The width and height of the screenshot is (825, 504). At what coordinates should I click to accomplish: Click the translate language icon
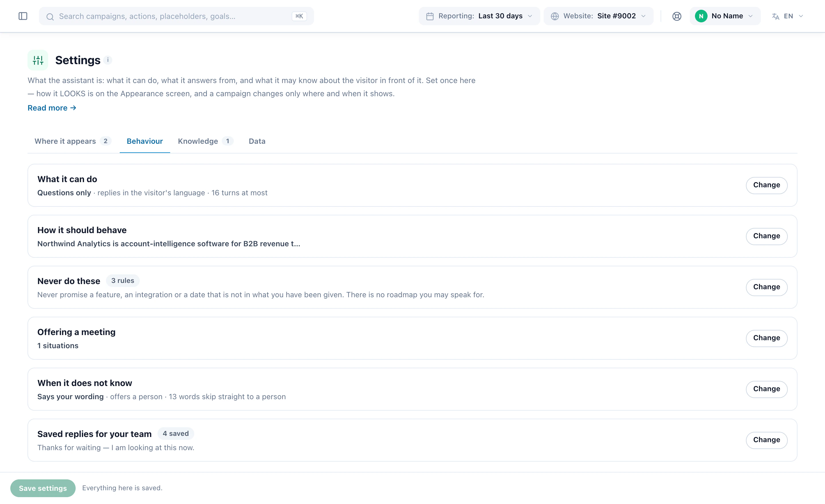point(775,16)
